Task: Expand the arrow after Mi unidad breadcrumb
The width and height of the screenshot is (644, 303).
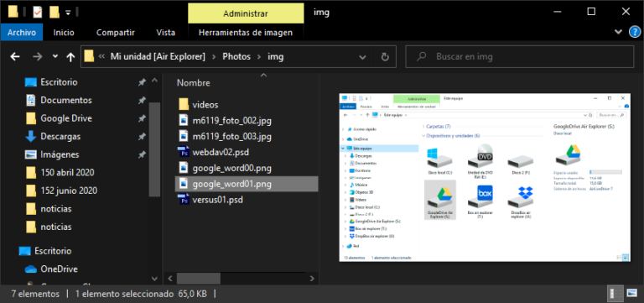Action: tap(214, 57)
